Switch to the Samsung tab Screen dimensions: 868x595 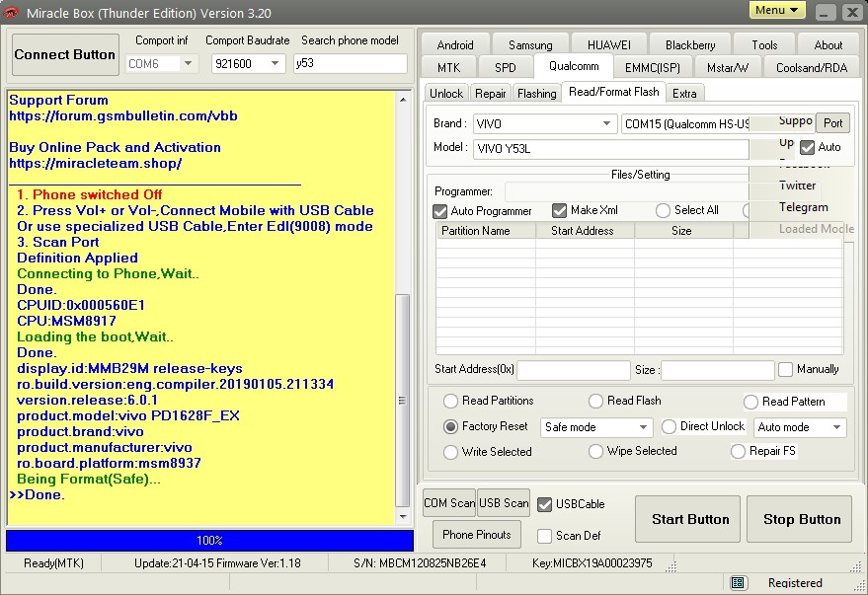tap(530, 44)
